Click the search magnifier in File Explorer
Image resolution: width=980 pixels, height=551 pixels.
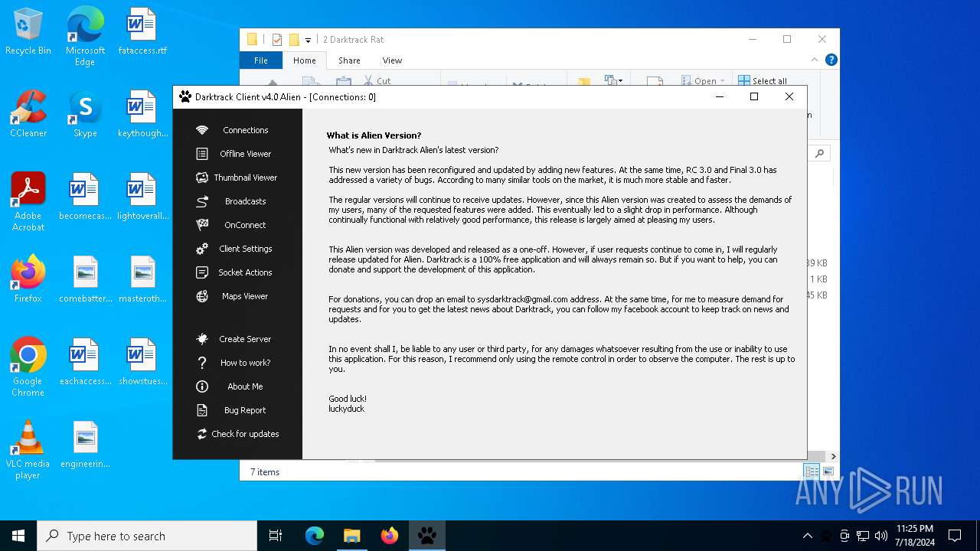(x=819, y=154)
